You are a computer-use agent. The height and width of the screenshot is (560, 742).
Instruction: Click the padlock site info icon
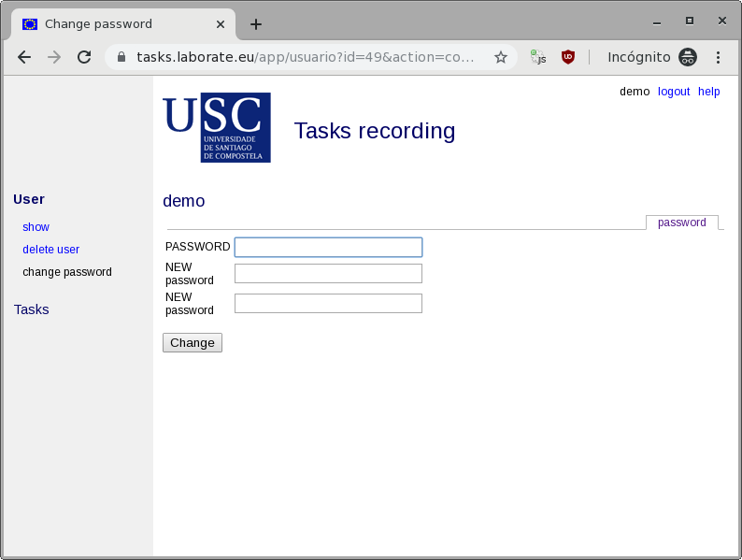click(x=121, y=57)
